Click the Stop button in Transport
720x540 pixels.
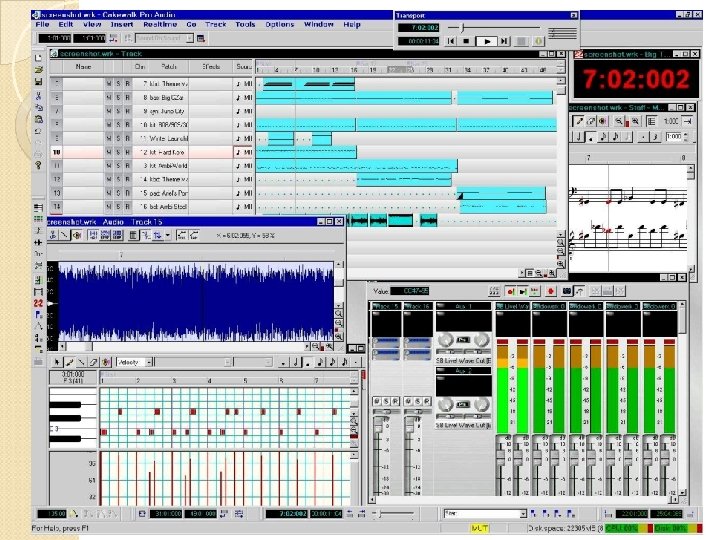[466, 42]
